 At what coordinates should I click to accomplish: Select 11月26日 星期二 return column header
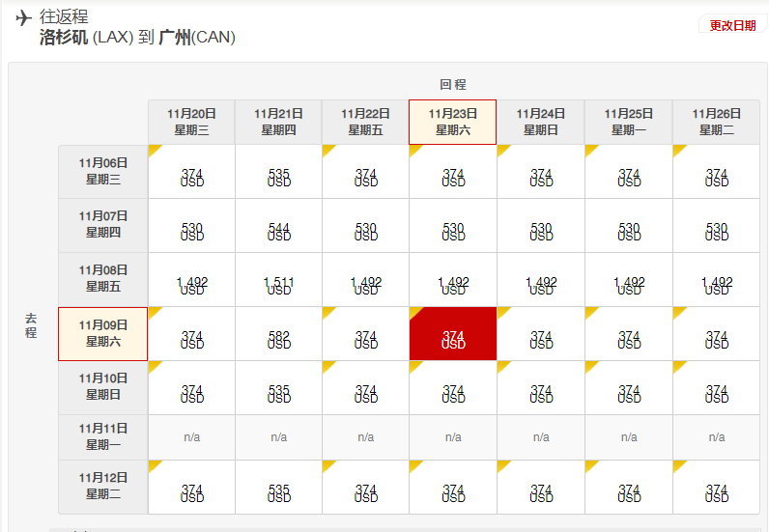click(716, 122)
